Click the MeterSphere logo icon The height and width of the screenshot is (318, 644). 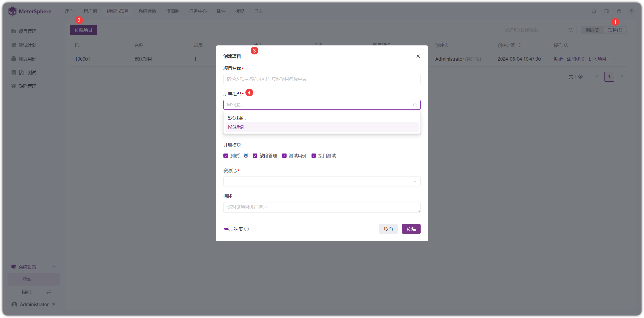pos(12,11)
